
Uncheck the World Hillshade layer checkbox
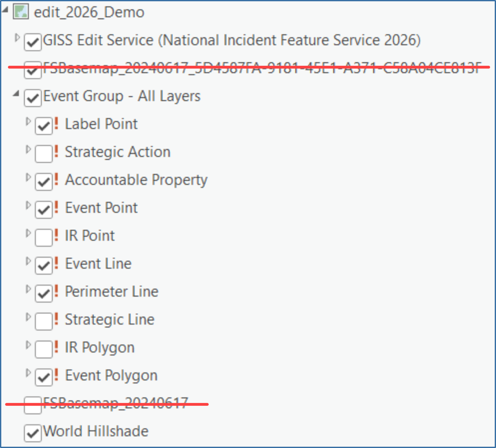click(33, 433)
